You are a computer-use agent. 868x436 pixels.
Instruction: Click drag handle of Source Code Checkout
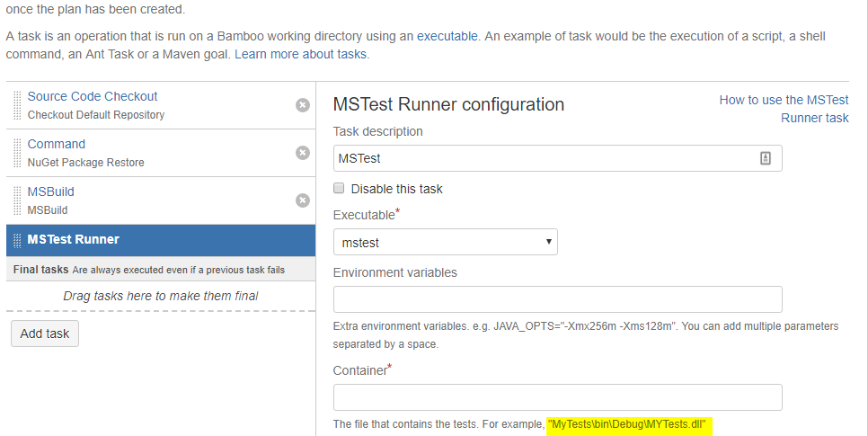click(x=17, y=105)
